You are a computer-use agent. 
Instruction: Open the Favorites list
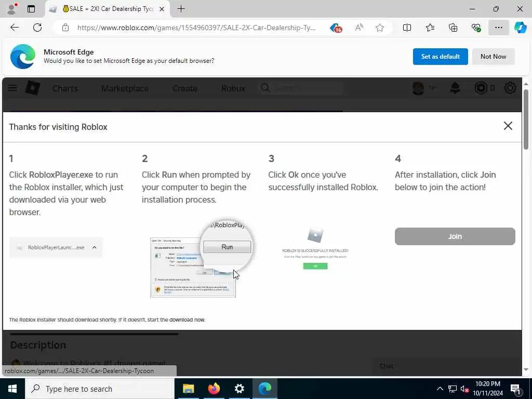(x=430, y=28)
